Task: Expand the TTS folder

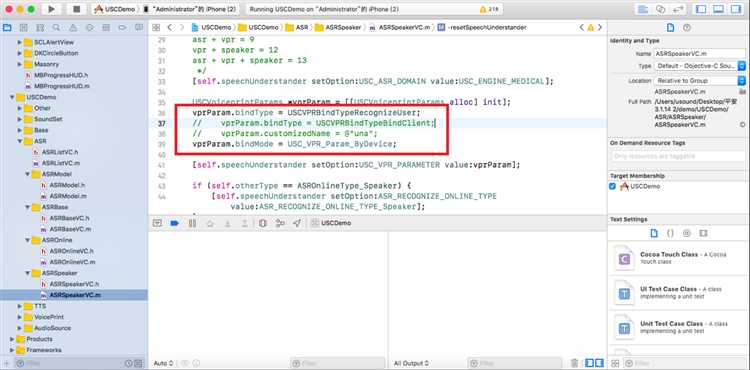Action: pyautogui.click(x=20, y=306)
